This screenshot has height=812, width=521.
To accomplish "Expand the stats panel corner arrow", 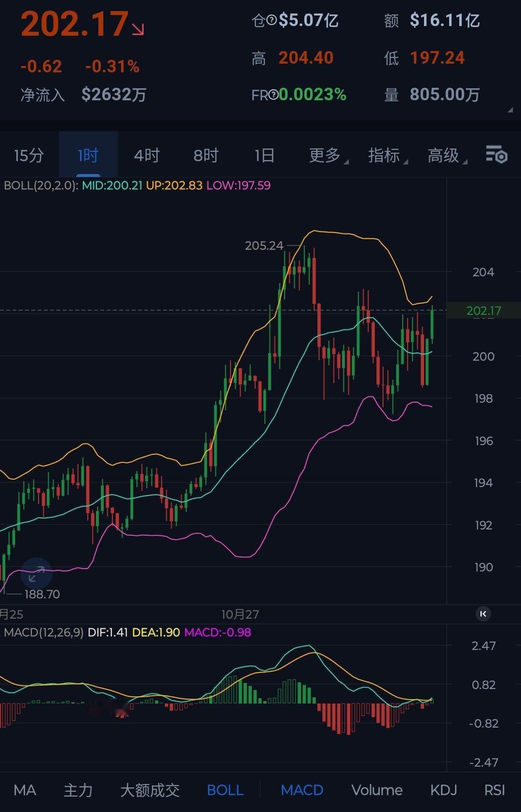I will pyautogui.click(x=510, y=110).
